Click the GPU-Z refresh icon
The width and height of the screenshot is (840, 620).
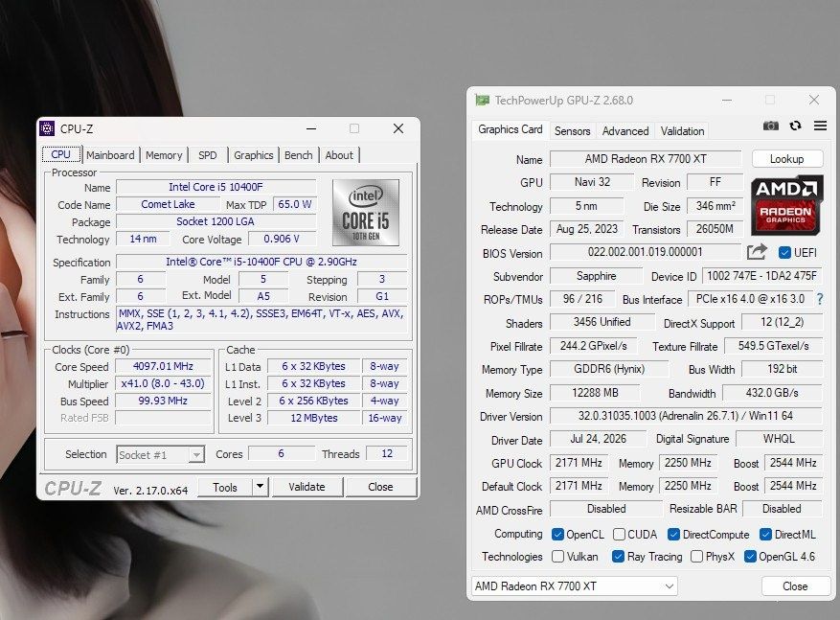(x=796, y=126)
